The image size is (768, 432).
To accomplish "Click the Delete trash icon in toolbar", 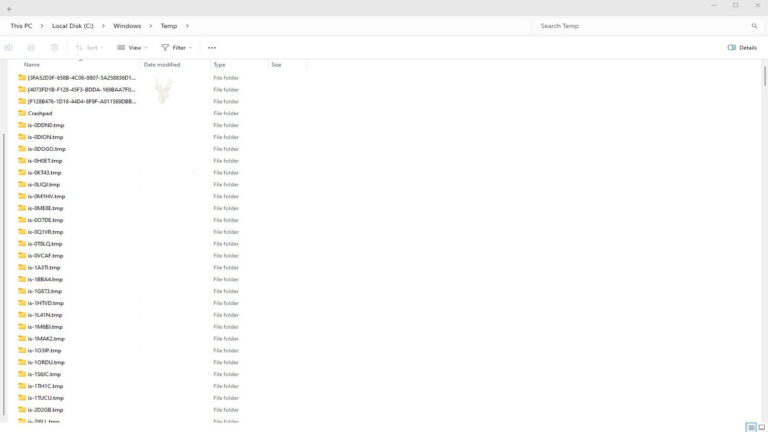I will click(54, 48).
